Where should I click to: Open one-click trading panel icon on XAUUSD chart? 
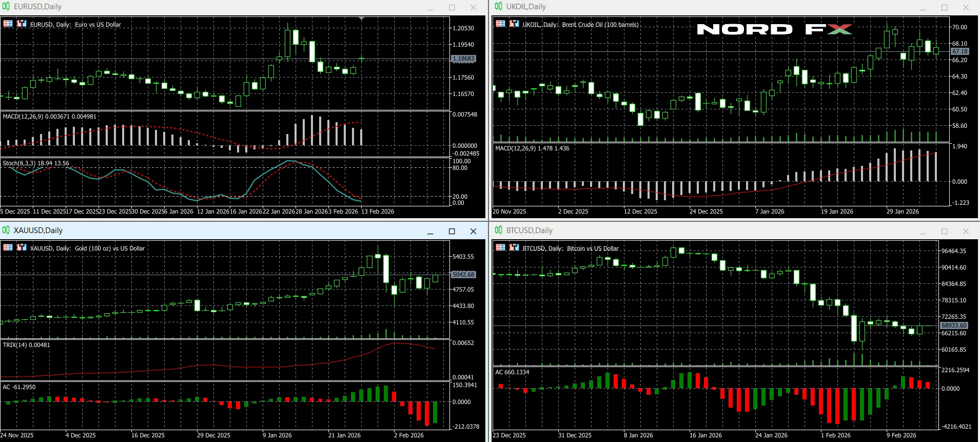[8, 247]
